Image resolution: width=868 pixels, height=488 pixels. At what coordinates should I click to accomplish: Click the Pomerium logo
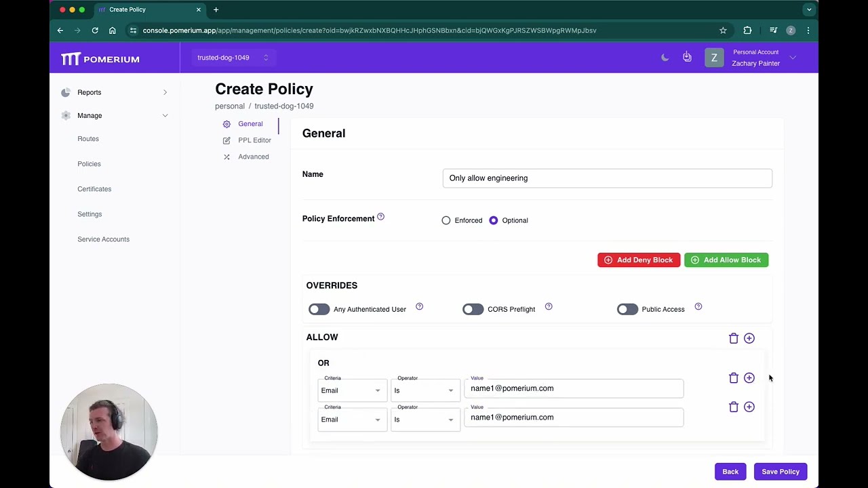pos(100,59)
